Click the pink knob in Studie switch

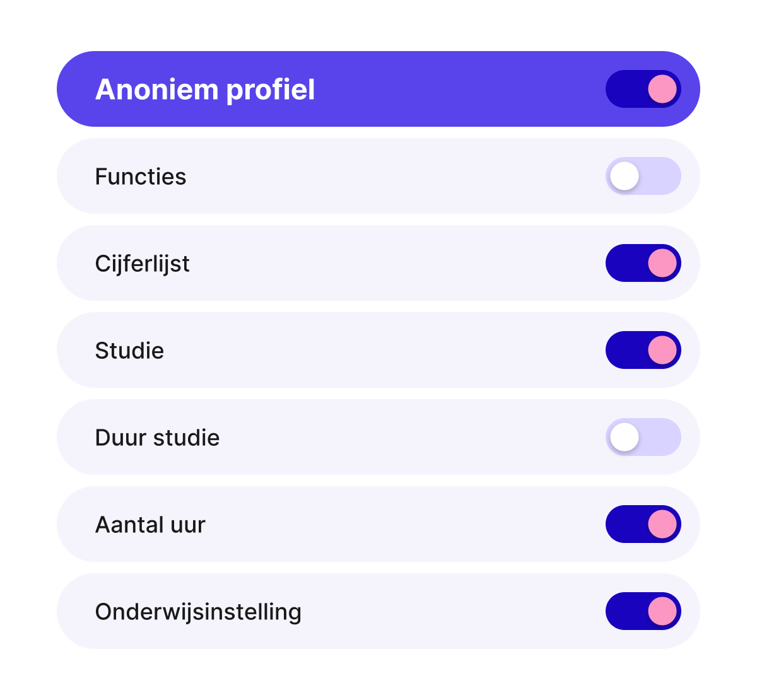(x=662, y=350)
